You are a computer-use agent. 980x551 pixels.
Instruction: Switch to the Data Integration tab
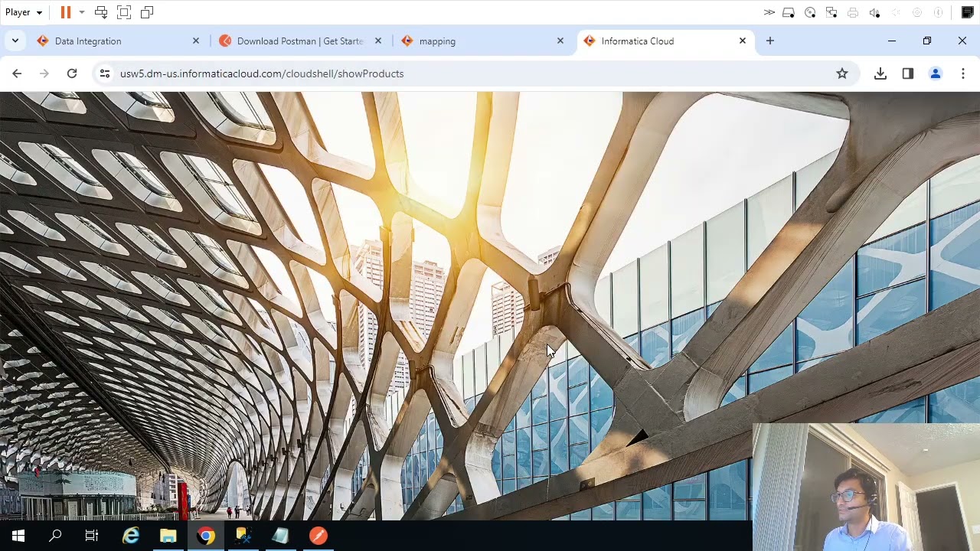(x=119, y=41)
